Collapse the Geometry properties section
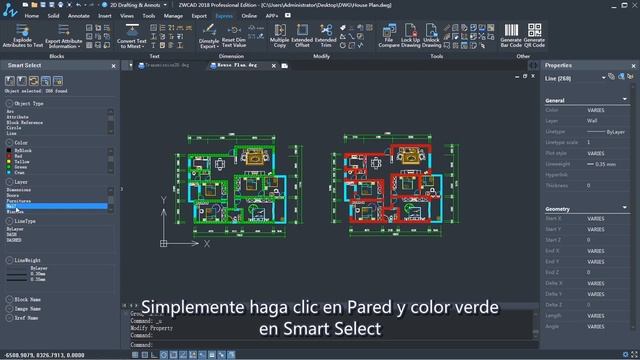Viewport: 640px width, 360px height. tap(624, 208)
